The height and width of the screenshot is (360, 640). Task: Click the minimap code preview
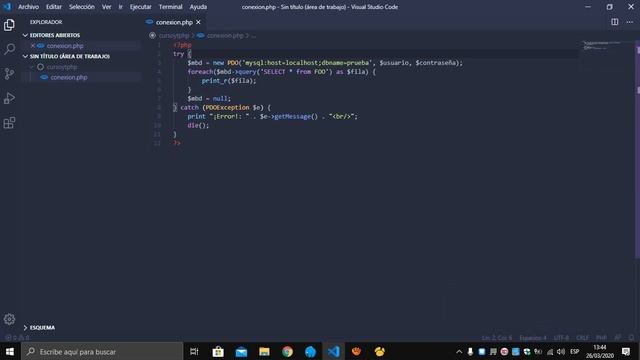[602, 45]
